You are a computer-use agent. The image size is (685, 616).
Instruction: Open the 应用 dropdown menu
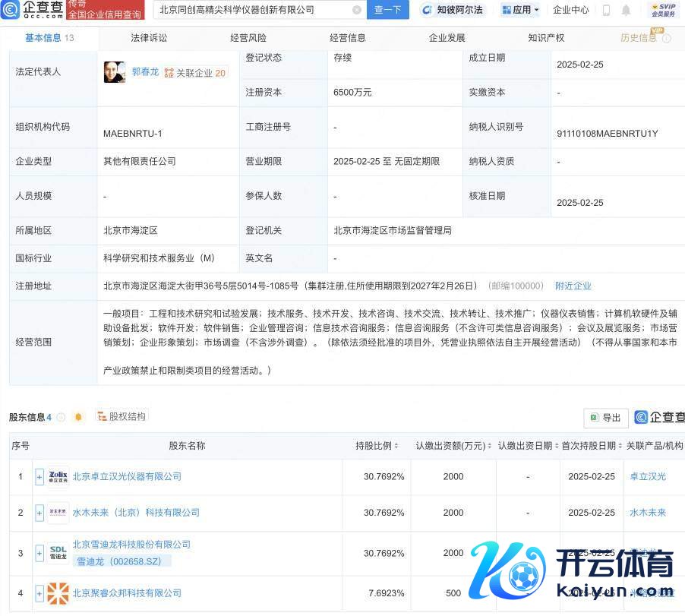point(520,10)
